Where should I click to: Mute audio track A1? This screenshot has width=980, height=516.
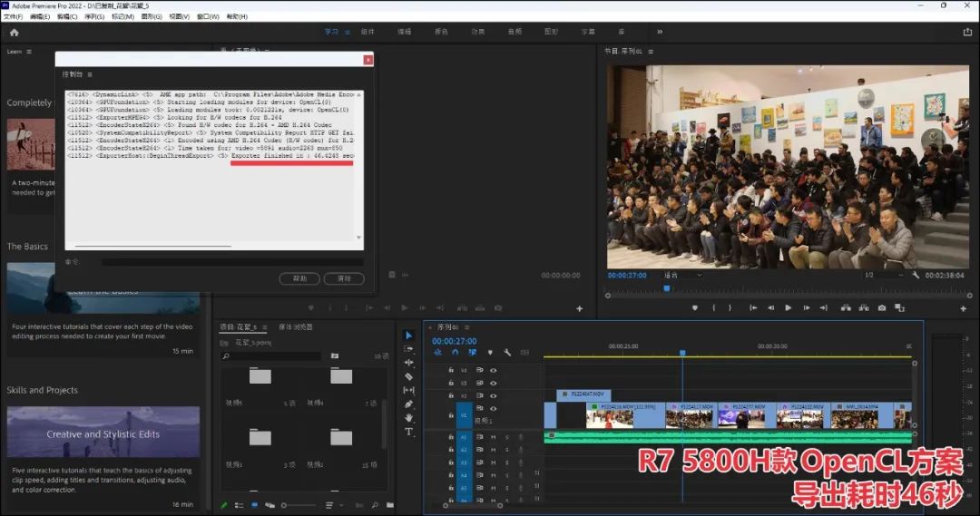coord(494,437)
